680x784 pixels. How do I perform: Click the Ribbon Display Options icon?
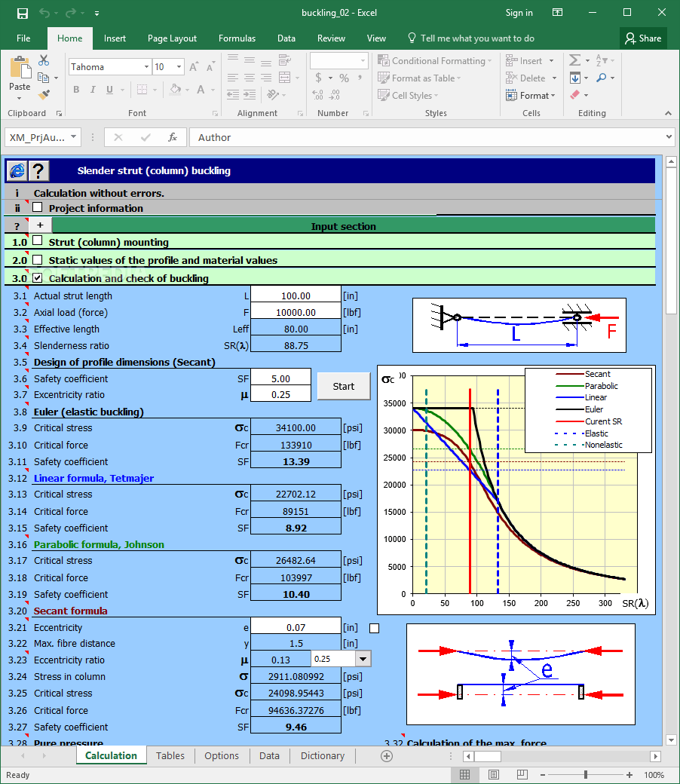(x=558, y=13)
